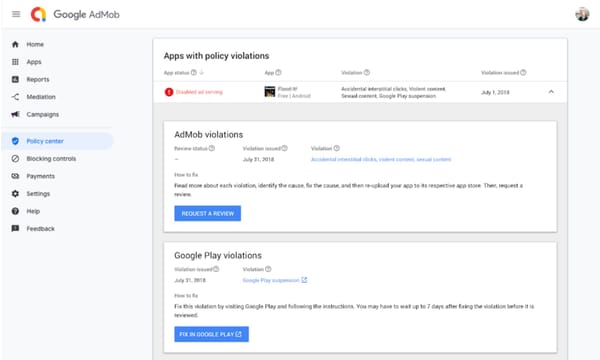Click the Home house icon
This screenshot has width=600, height=360.
15,44
